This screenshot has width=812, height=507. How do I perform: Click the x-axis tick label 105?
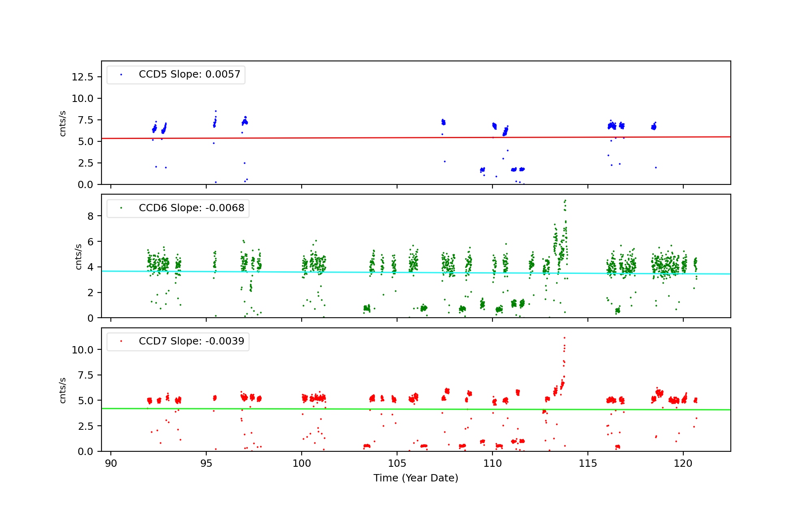click(x=397, y=464)
